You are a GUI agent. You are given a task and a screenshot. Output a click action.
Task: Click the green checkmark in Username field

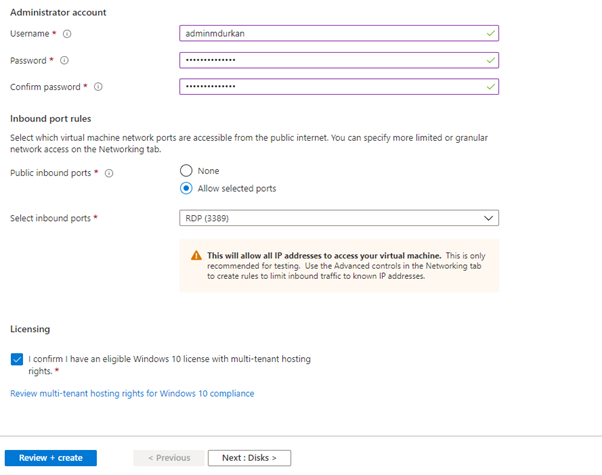coord(489,33)
